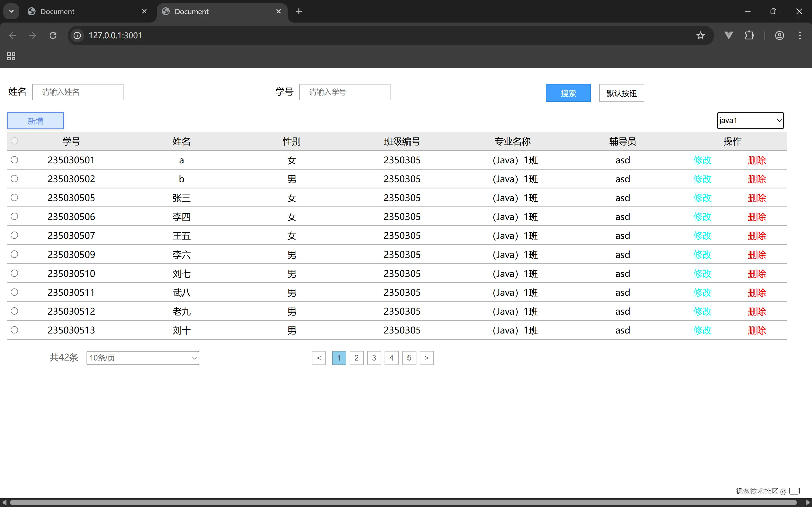
Task: Click the horizontal scrollbar at bottom
Action: click(403, 502)
